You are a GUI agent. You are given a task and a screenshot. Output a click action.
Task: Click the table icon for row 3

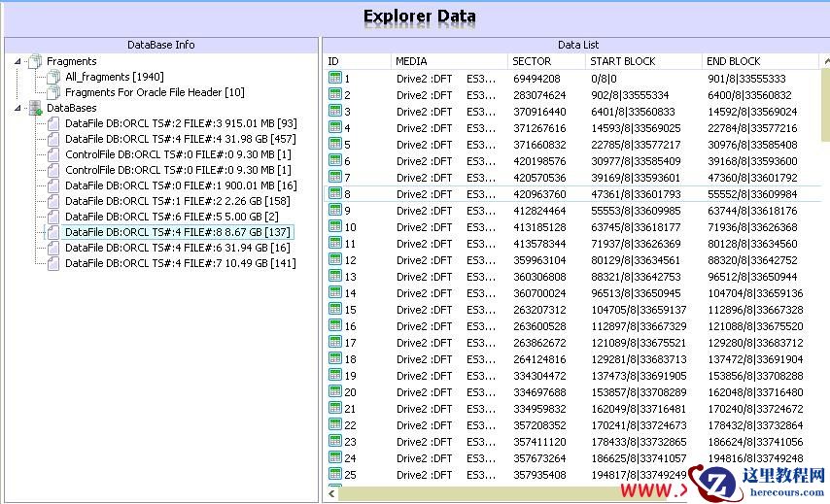pyautogui.click(x=335, y=111)
